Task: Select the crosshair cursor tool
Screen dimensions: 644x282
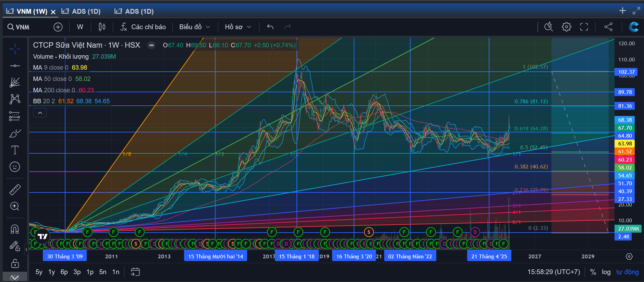Action: [15, 49]
